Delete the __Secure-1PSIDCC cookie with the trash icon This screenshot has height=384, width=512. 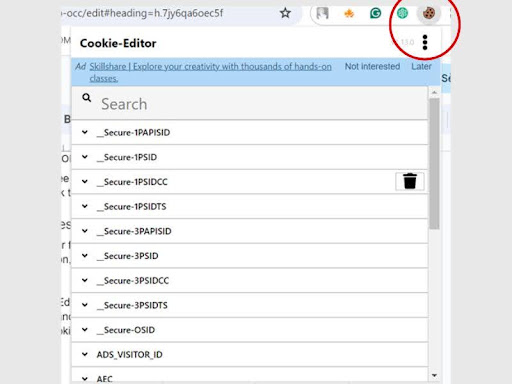410,181
